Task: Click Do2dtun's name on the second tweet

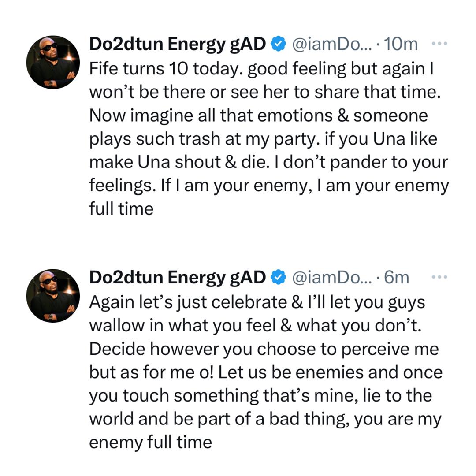Action: pyautogui.click(x=175, y=276)
